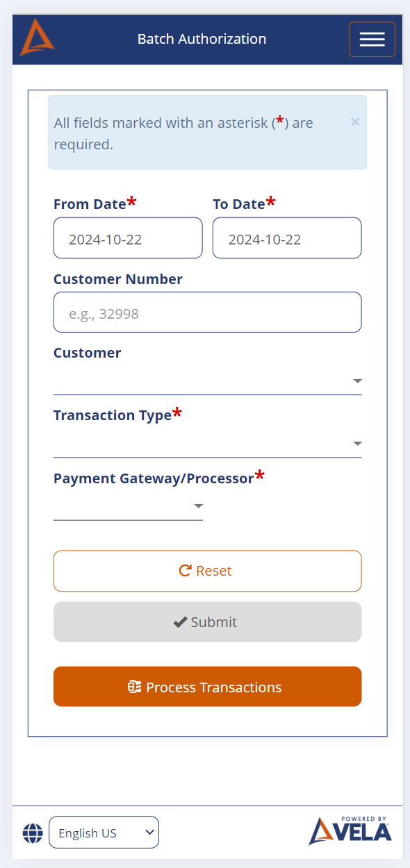Click the refresh arrow icon inside Reset
The image size is (410, 868).
click(185, 570)
